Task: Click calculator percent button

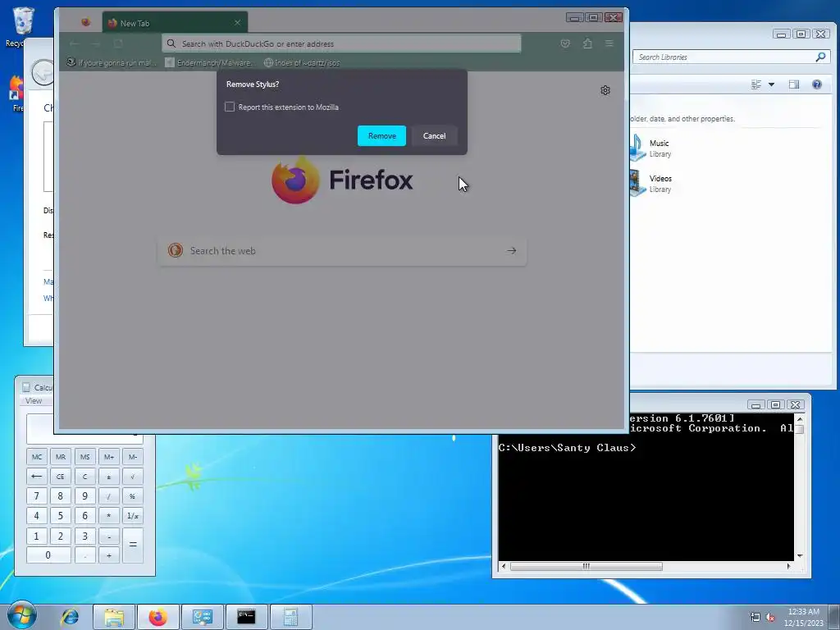Action: [133, 496]
